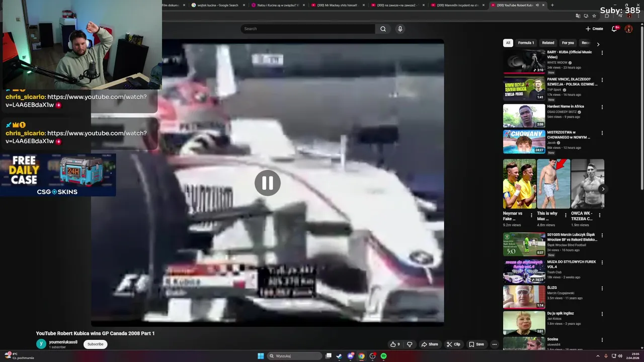This screenshot has height=362, width=644.
Task: Select the For you filter chip
Action: (568, 43)
